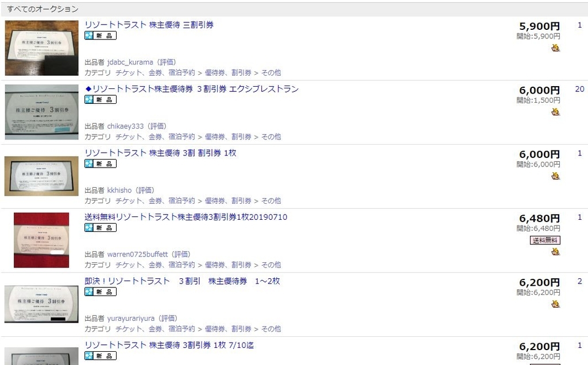Viewport: 588px width, 365px height.
Task: View 評価 rating for chikaey333
Action: (x=157, y=126)
